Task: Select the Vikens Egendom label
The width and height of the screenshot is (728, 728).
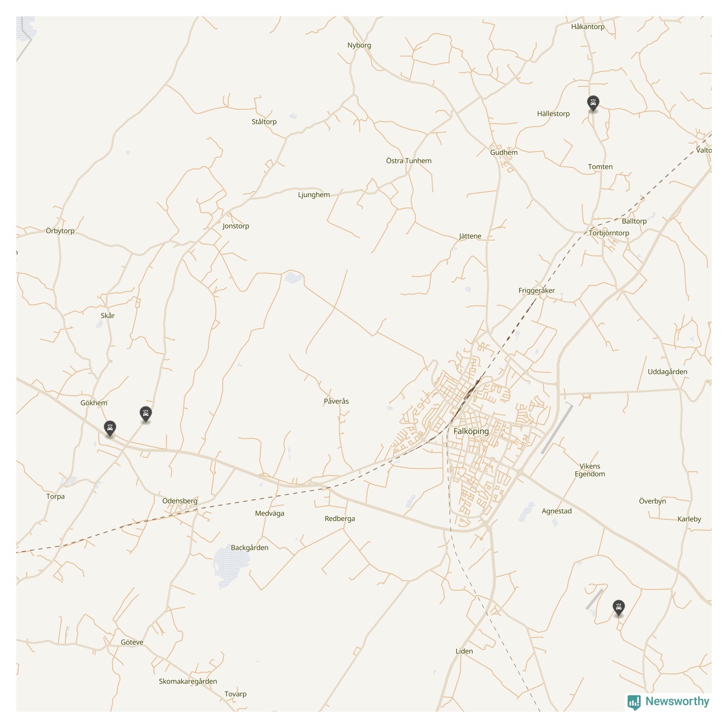Action: 590,470
